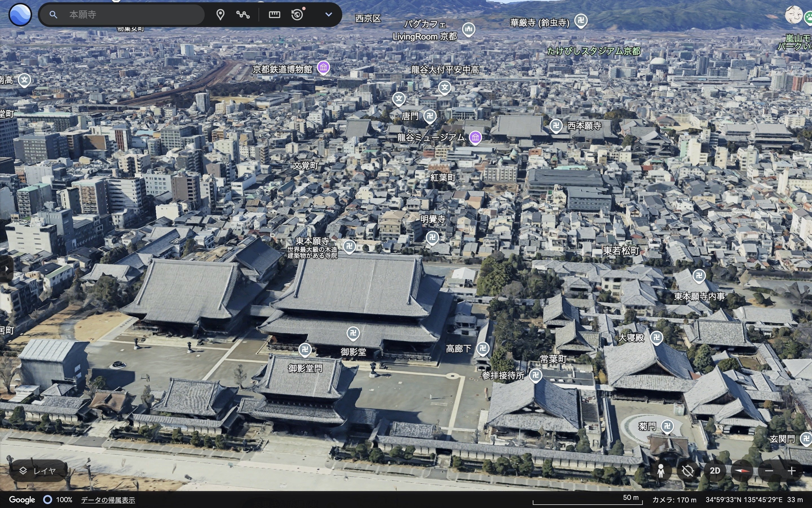Click the 文覚町 neighborhood label
812x508 pixels.
pos(306,165)
